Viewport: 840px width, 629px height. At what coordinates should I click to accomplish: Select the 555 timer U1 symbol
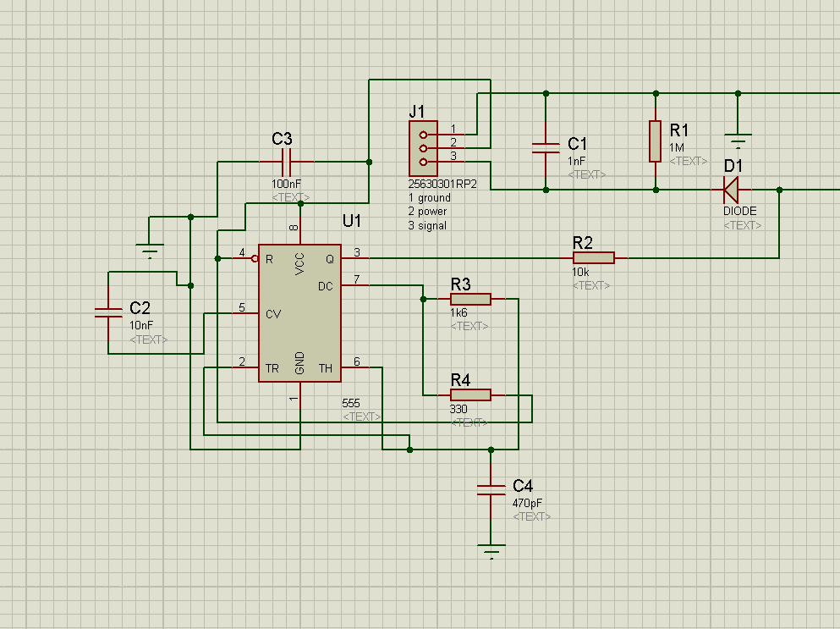tap(298, 313)
